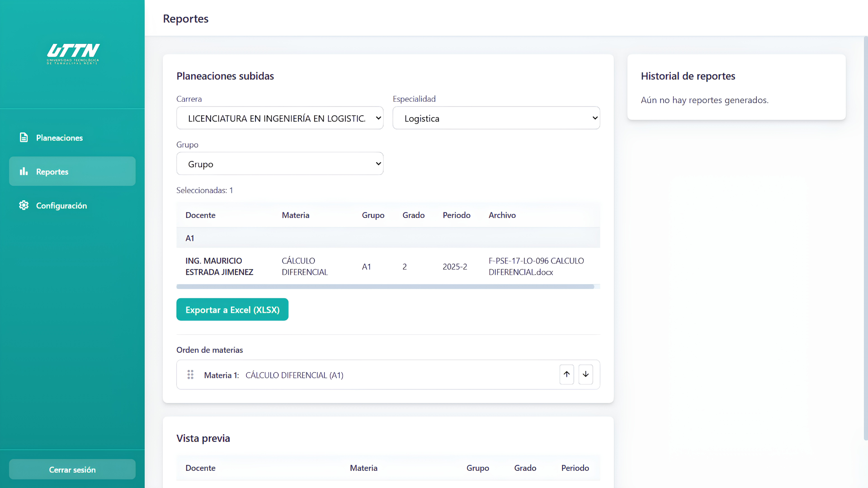The width and height of the screenshot is (868, 488).
Task: Click the F-PSE-17-LO-096 CALCULO DIFERENCIAL.docx file name
Action: pyautogui.click(x=536, y=266)
